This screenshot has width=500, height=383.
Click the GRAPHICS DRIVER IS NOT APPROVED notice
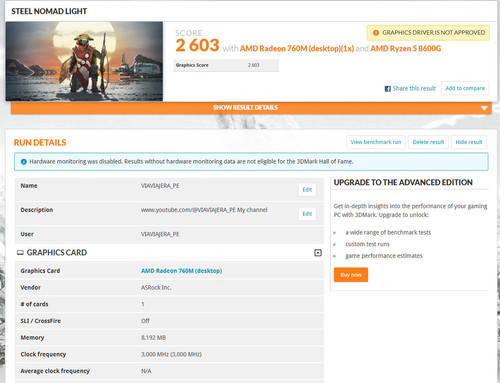click(x=428, y=33)
